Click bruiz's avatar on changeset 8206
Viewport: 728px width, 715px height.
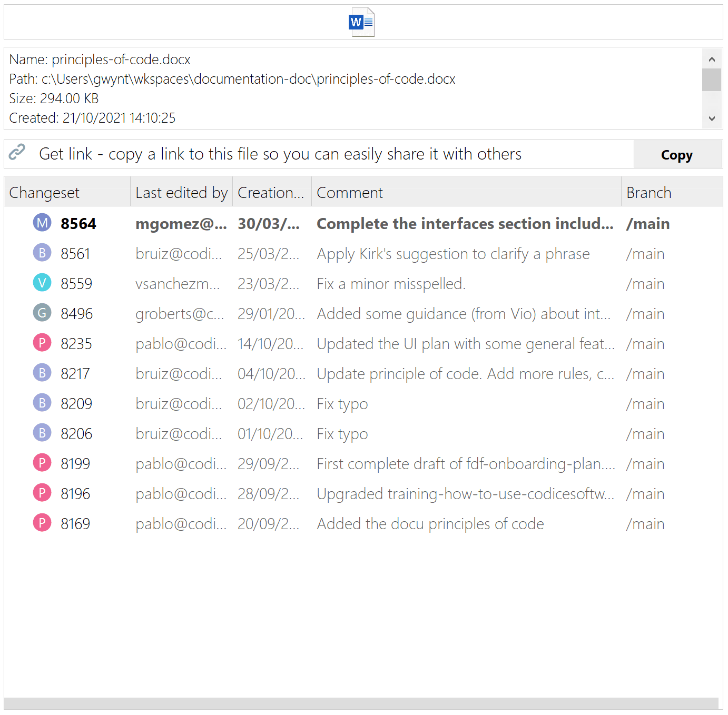click(42, 433)
